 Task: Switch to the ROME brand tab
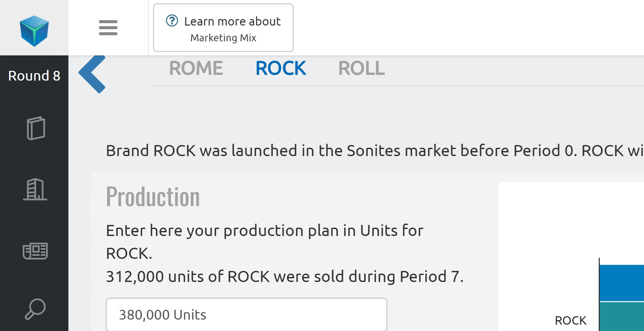pyautogui.click(x=196, y=68)
